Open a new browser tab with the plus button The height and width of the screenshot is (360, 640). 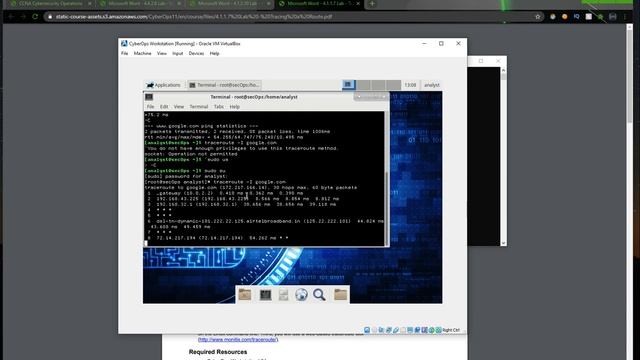point(372,3)
